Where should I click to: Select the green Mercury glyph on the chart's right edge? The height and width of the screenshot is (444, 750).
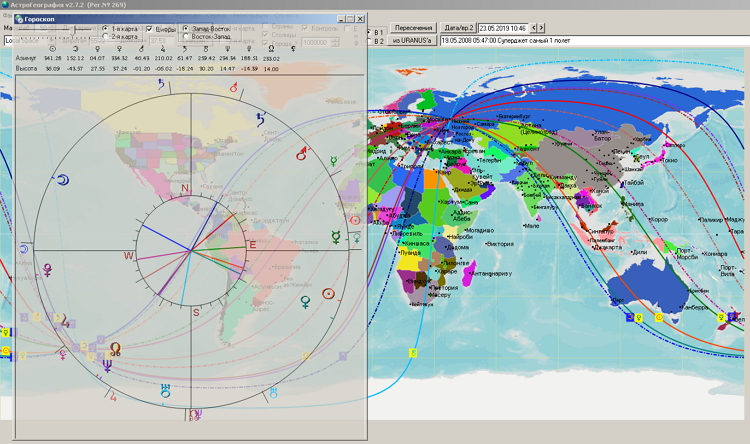[337, 237]
